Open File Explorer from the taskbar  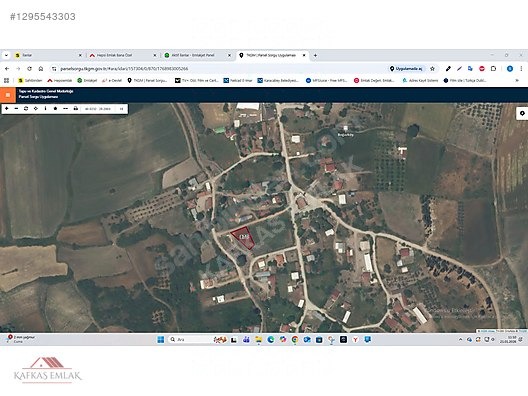258,339
